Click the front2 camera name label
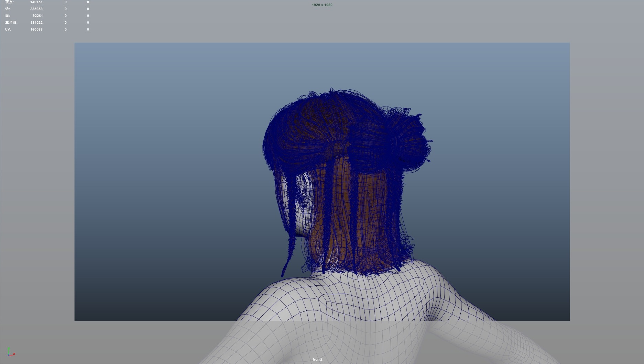Viewport: 644px width, 364px height. point(318,360)
